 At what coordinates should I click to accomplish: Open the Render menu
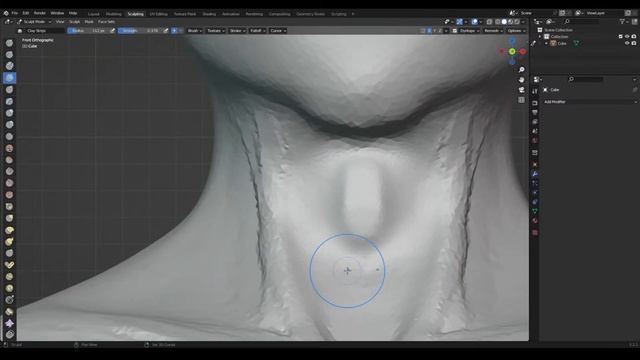40,13
